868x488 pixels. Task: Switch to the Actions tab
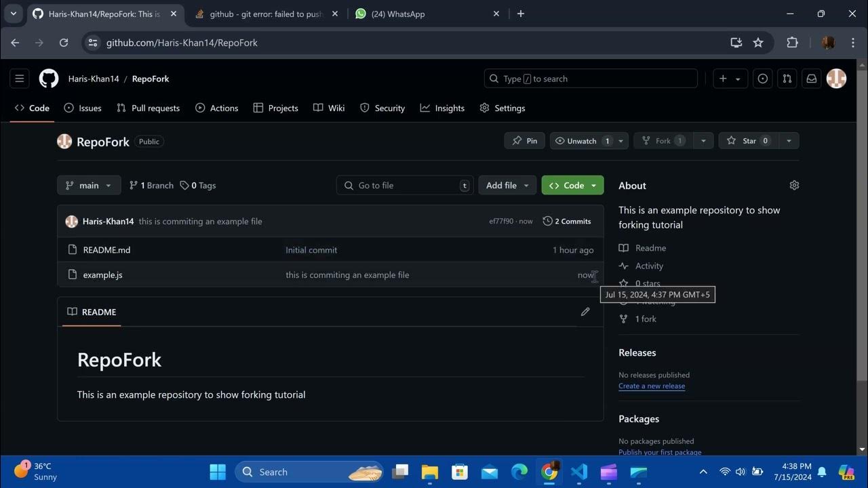pos(217,108)
